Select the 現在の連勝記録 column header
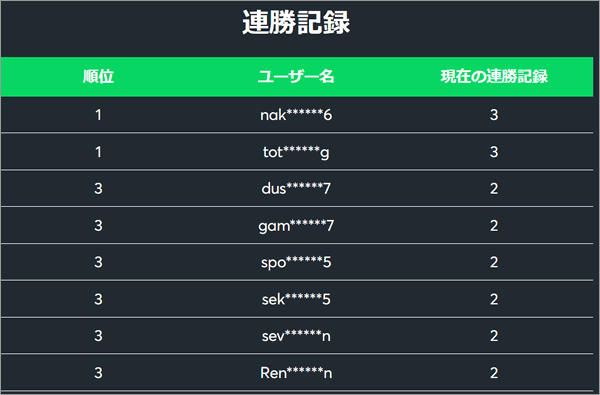Image resolution: width=600 pixels, height=395 pixels. (494, 77)
